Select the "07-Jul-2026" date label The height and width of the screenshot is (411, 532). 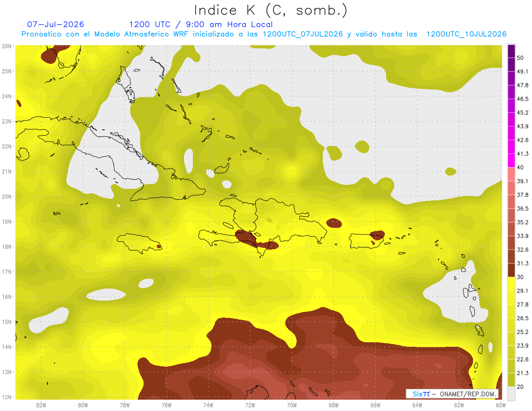55,24
